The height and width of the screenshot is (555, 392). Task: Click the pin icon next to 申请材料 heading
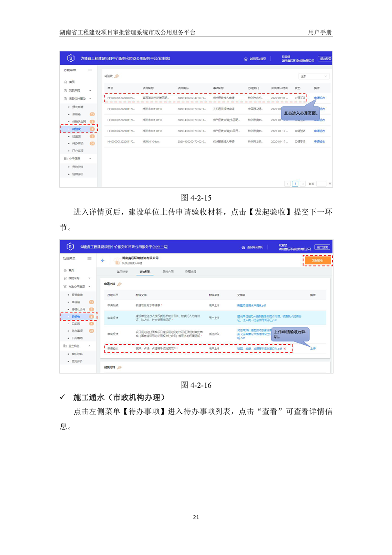119,284
